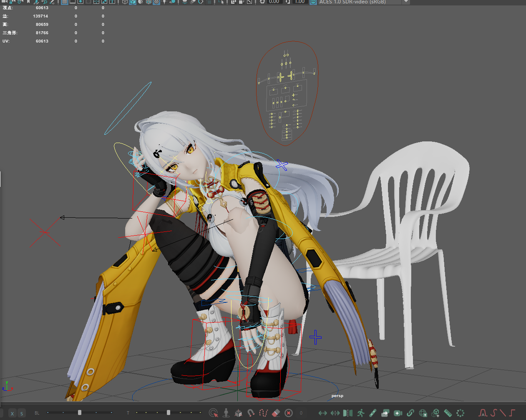Image resolution: width=526 pixels, height=420 pixels.
Task: Click the T slider handle
Action: click(169, 412)
